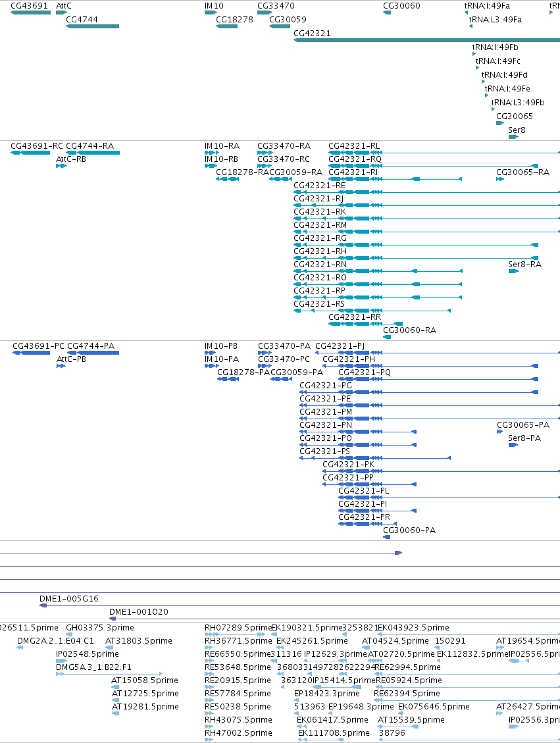
Task: Select transcript CG42321-RM
Action: pos(427,232)
